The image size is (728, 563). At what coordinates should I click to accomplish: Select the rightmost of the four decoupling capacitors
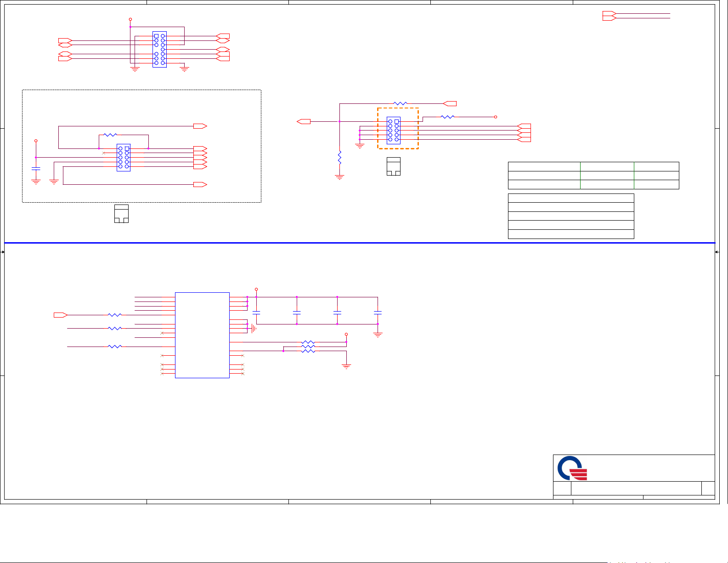tap(378, 313)
